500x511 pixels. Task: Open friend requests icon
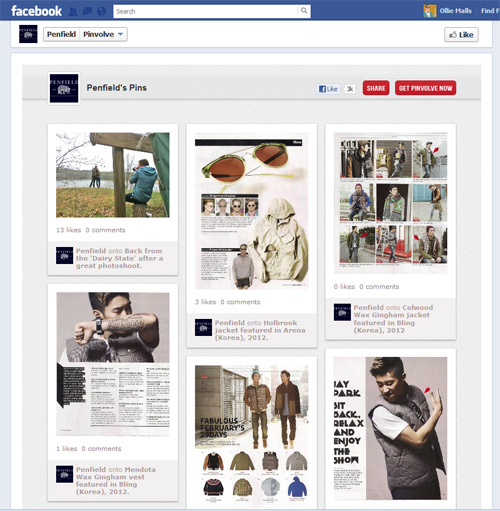click(x=73, y=12)
